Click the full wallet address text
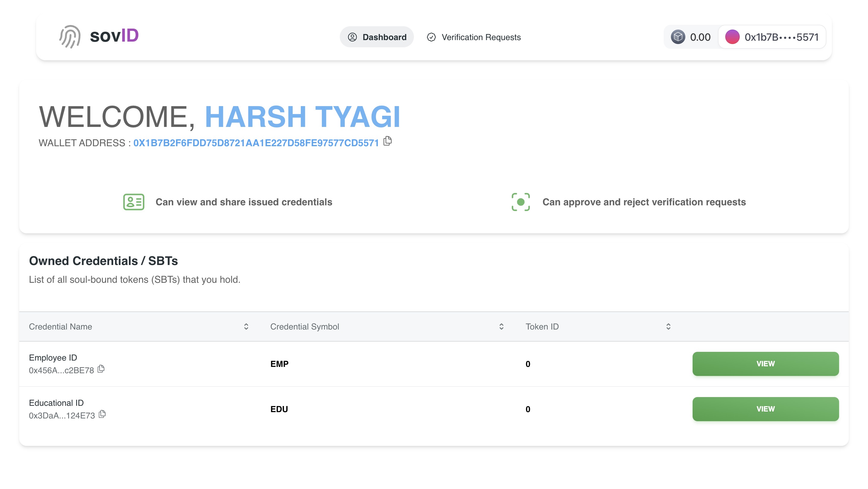 (256, 143)
